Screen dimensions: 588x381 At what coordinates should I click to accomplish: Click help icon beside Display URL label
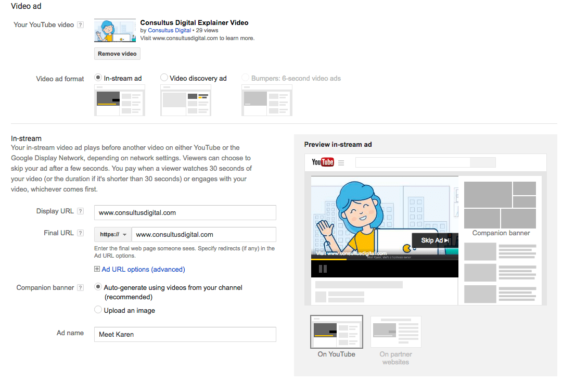(80, 211)
